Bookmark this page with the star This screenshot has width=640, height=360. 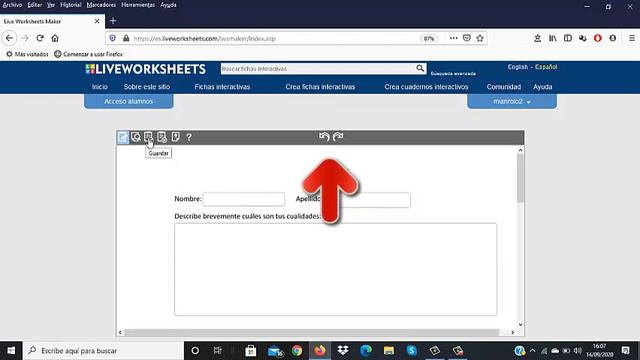[x=480, y=38]
